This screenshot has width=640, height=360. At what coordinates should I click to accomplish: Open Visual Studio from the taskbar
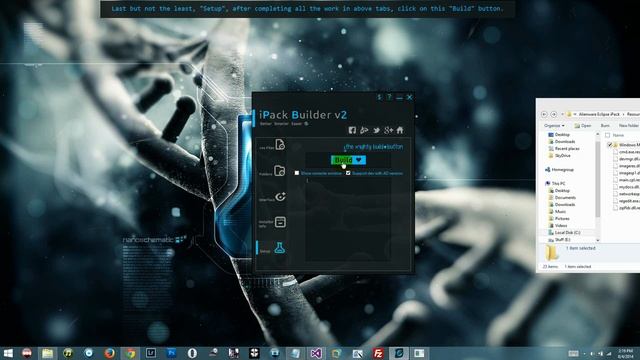click(316, 353)
